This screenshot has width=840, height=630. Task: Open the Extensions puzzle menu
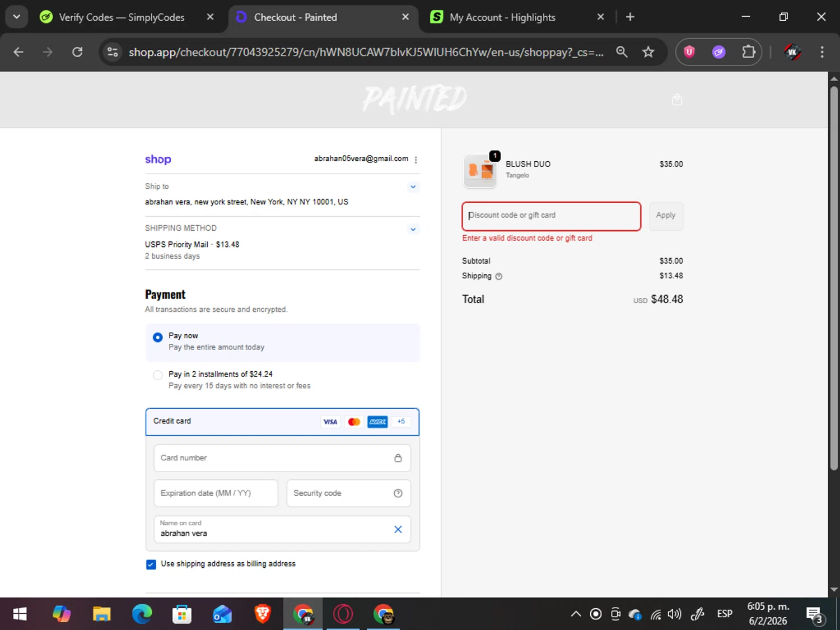(748, 52)
